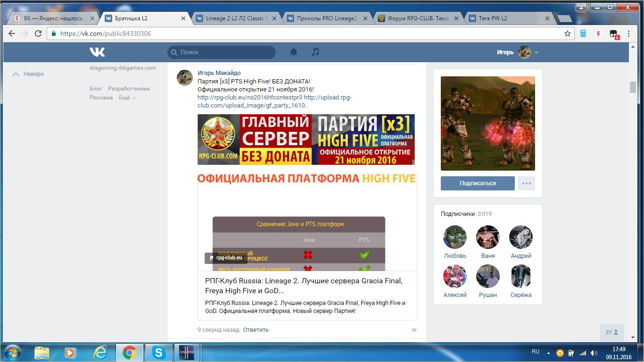Subscribe with the Подписаться button
This screenshot has height=362, width=644.
click(478, 183)
